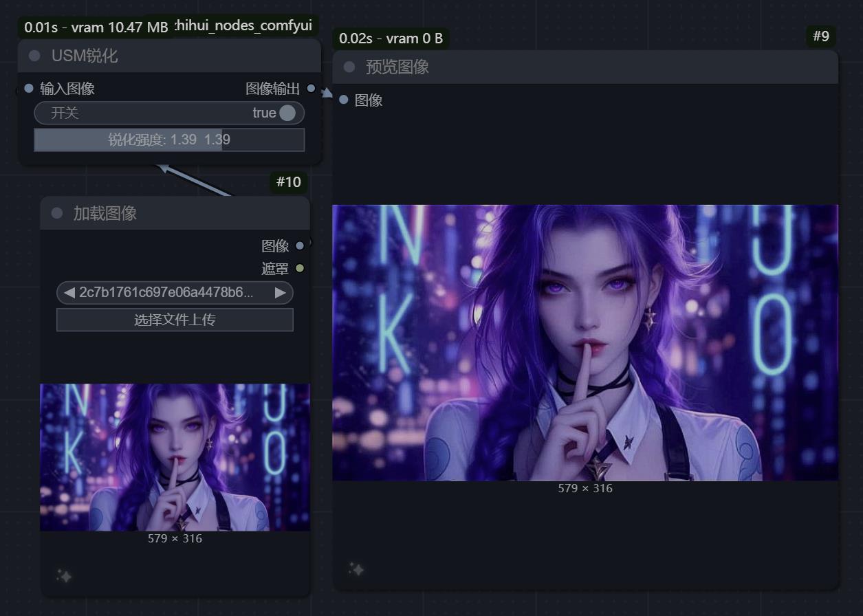
Task: Click the 选择文件上传 button
Action: click(x=175, y=320)
